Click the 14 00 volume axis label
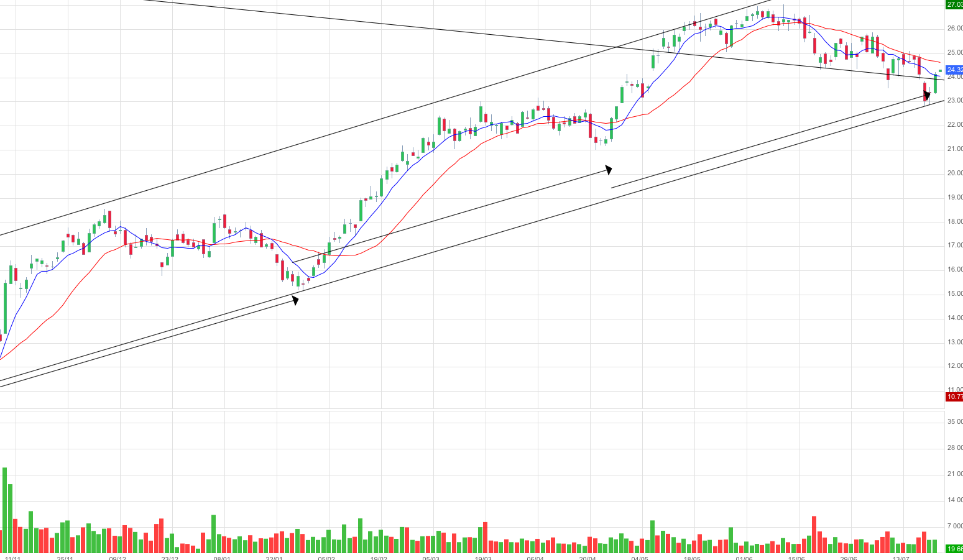 click(x=955, y=500)
